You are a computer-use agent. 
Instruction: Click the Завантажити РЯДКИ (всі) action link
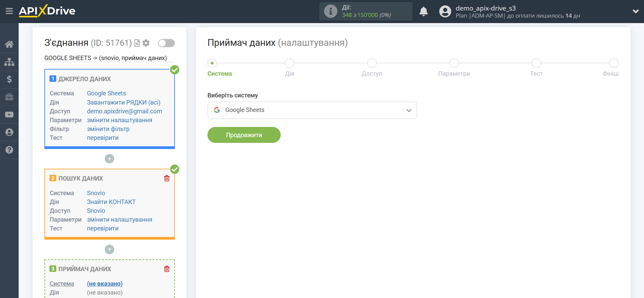click(124, 102)
